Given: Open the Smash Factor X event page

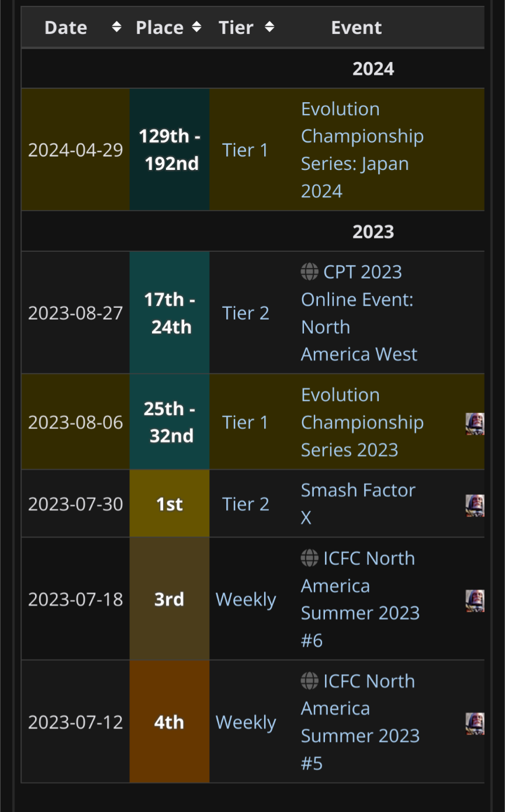Looking at the screenshot, I should click(358, 504).
